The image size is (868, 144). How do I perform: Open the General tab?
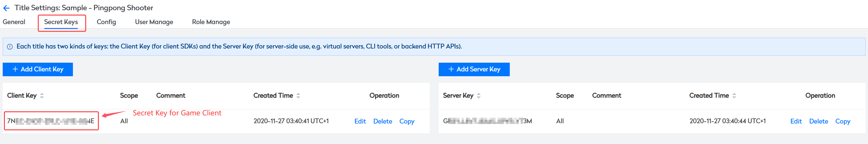[x=14, y=22]
